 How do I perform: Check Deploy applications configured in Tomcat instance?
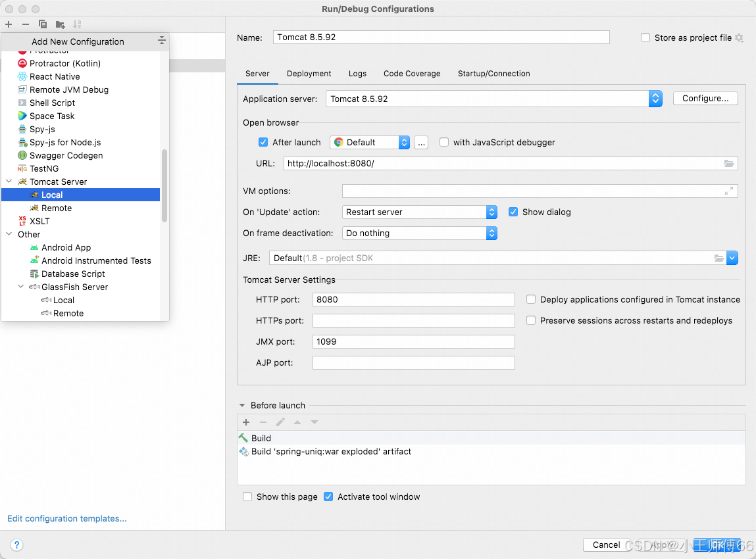click(x=531, y=299)
